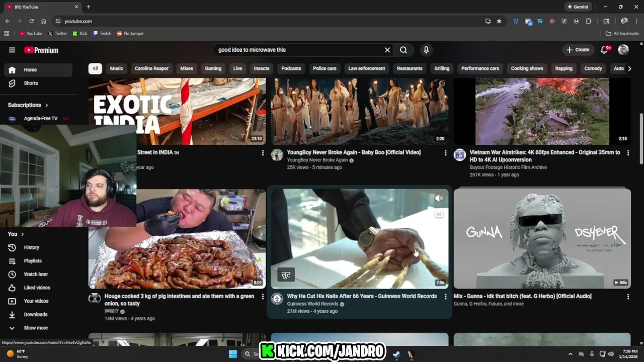The height and width of the screenshot is (362, 644).
Task: Open the All Bookmarks folder
Action: point(622,34)
